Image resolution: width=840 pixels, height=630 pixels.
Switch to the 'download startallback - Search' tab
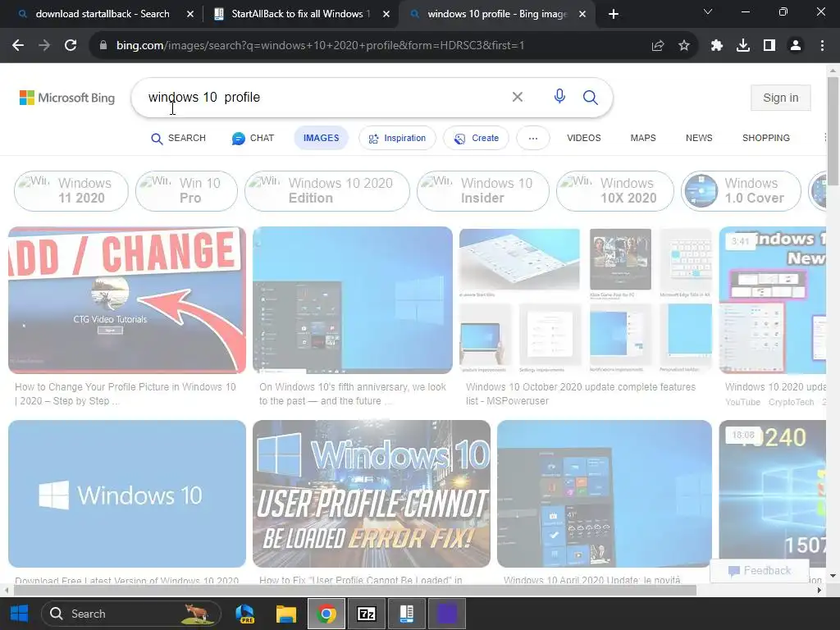(x=102, y=14)
